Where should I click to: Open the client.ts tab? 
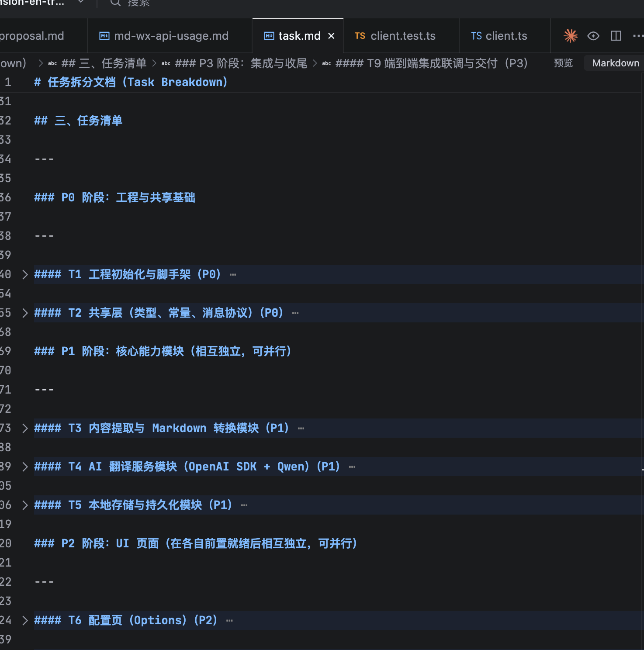point(504,36)
